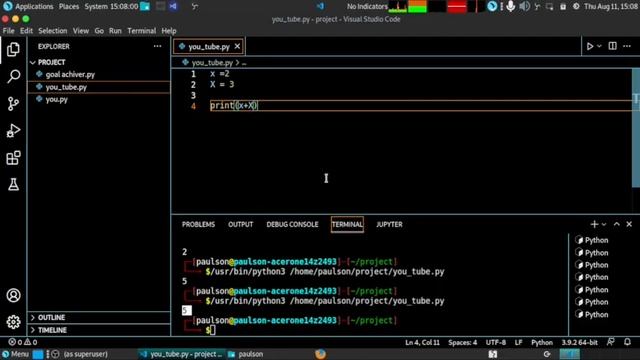This screenshot has height=360, width=640.
Task: Open the Selection menu
Action: [53, 31]
